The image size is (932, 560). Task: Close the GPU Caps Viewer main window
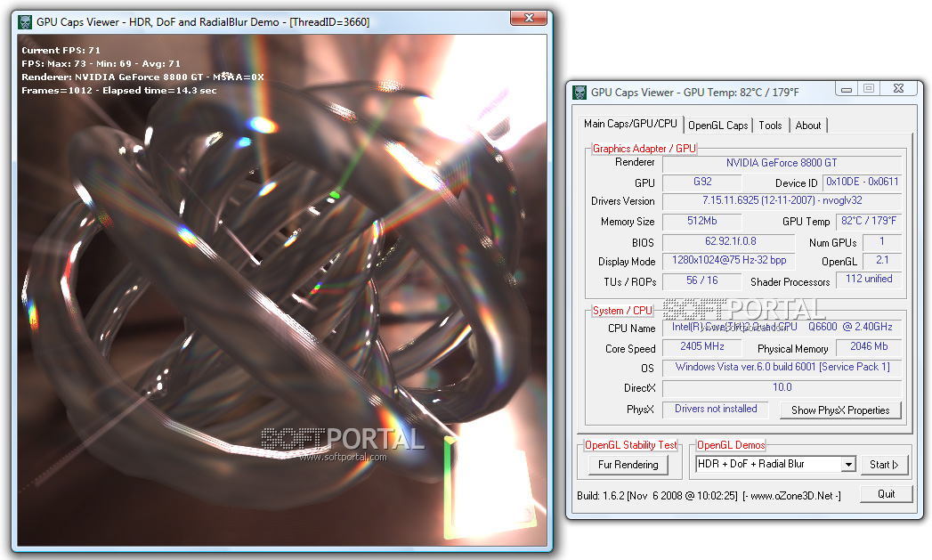(x=898, y=88)
